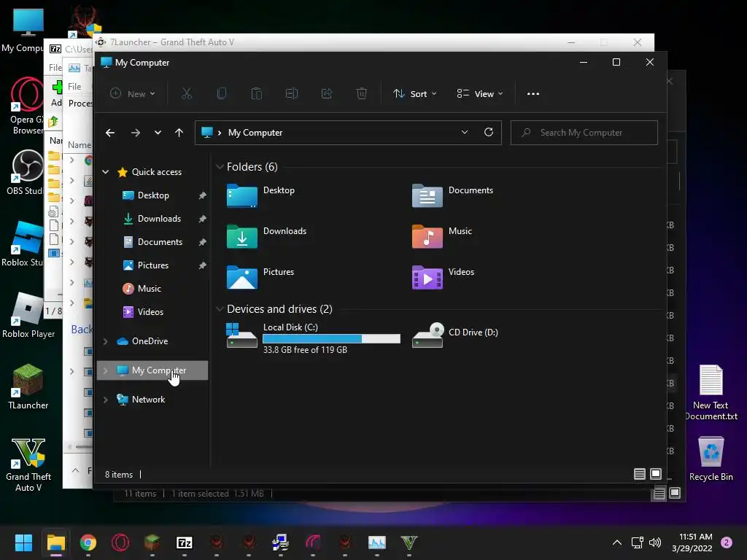Select OneDrive in navigation pane
Screen dimensions: 747x560
[x=150, y=341]
